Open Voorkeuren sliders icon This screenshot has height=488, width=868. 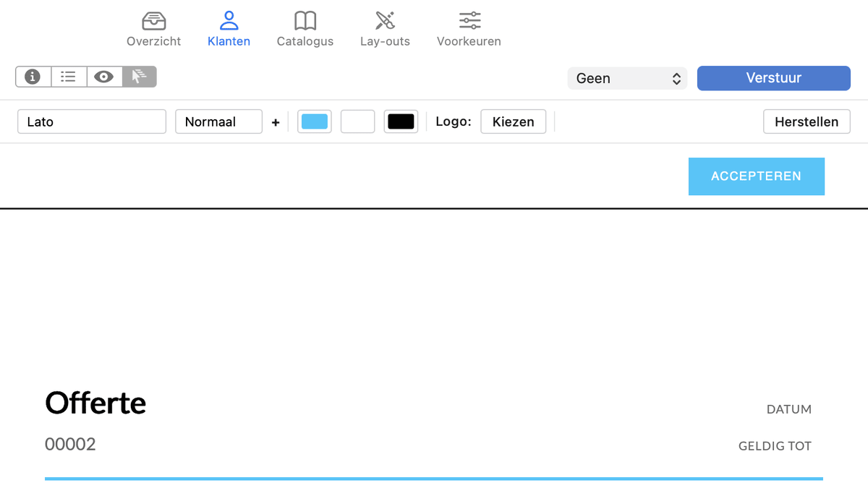click(469, 20)
